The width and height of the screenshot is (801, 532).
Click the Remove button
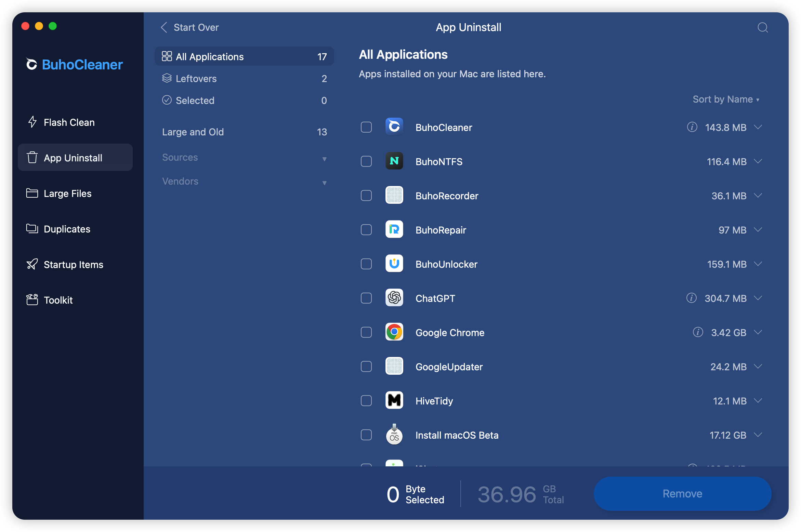pyautogui.click(x=682, y=493)
